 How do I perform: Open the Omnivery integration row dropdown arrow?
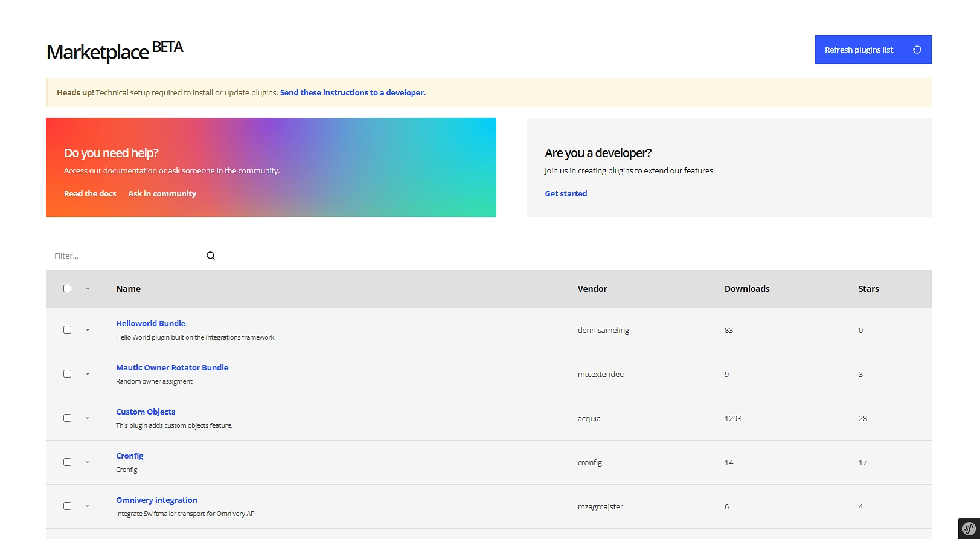coord(88,506)
